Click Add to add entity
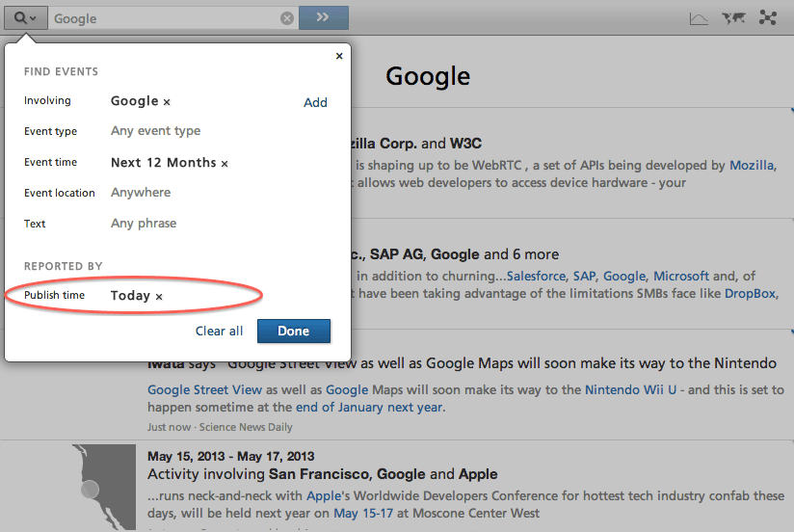This screenshot has height=532, width=794. pyautogui.click(x=315, y=102)
